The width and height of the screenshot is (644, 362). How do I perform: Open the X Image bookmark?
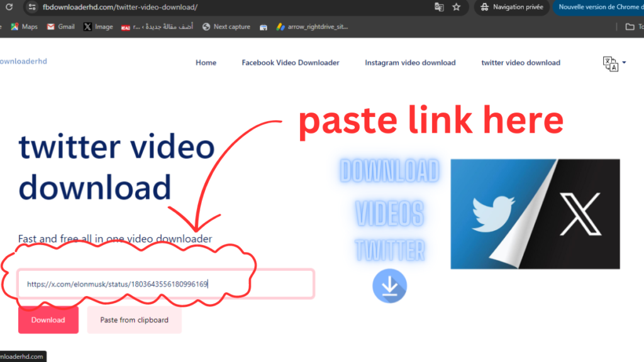tap(98, 26)
